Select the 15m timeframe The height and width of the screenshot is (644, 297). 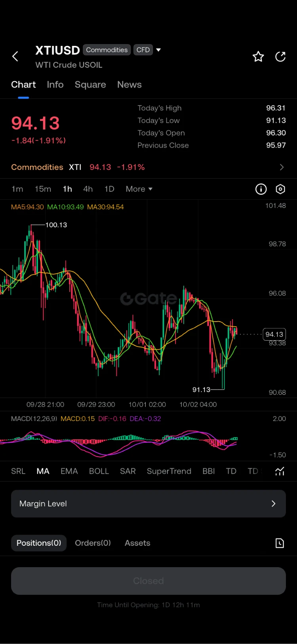point(43,189)
